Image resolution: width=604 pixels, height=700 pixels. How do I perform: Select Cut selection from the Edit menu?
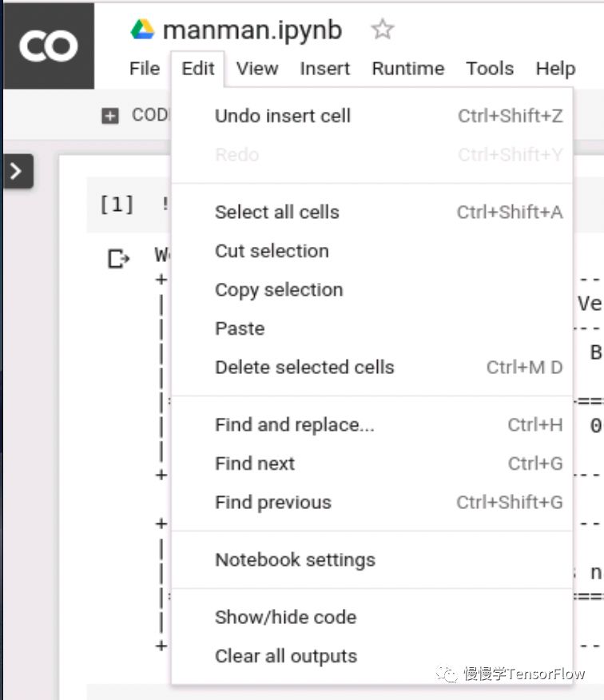click(x=272, y=251)
